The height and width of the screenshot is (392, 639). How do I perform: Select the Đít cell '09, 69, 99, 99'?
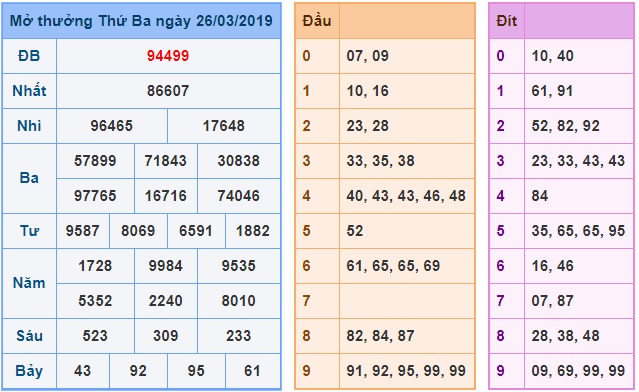pos(579,371)
